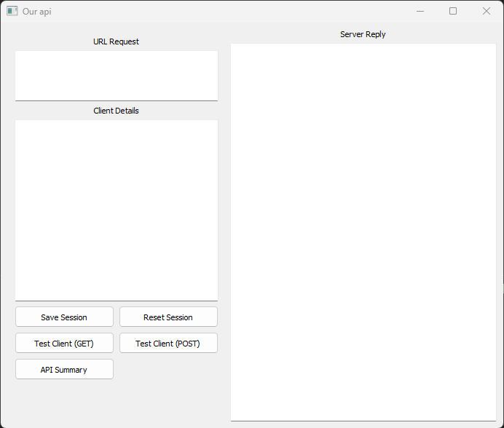Click the Client Details label
504x428 pixels.
click(116, 111)
